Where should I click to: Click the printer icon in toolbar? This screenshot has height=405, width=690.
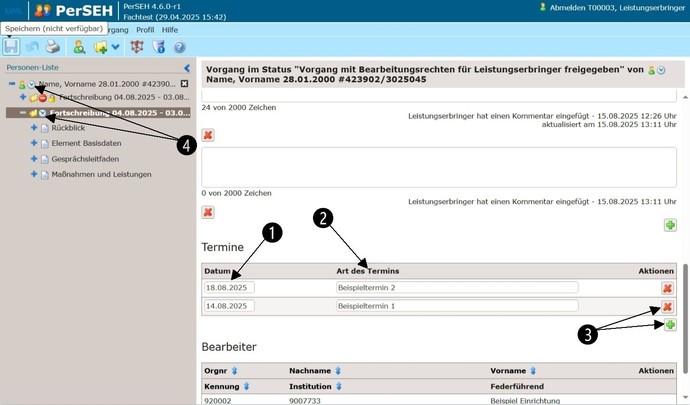click(53, 47)
